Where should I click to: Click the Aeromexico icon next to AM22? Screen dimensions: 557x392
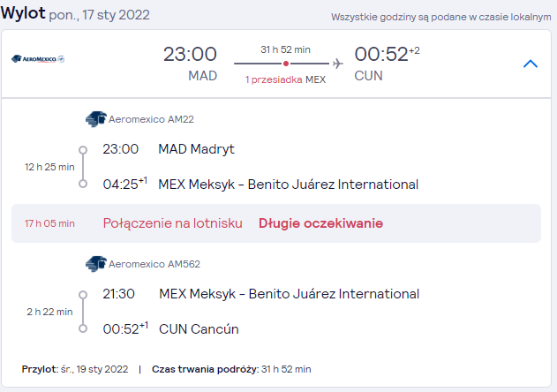(x=96, y=119)
